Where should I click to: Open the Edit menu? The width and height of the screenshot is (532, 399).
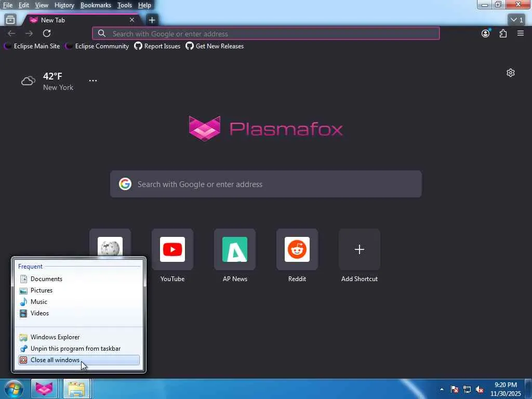23,5
